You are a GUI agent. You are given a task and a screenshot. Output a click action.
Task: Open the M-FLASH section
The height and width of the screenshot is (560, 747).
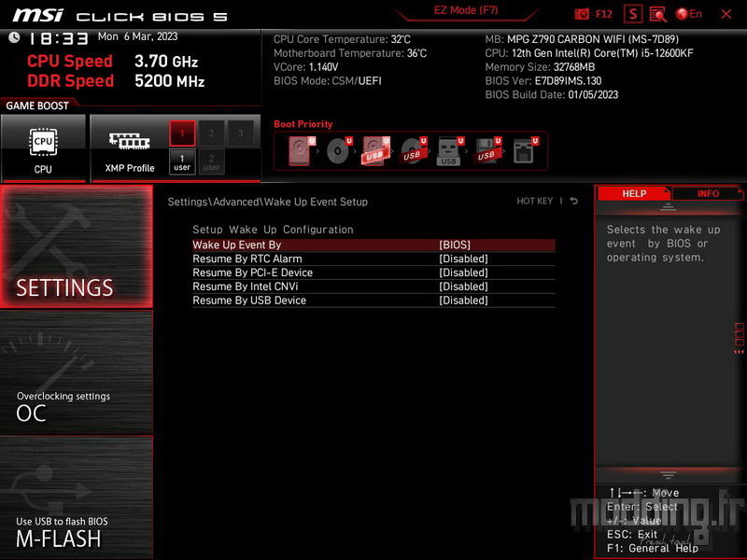pyautogui.click(x=77, y=497)
